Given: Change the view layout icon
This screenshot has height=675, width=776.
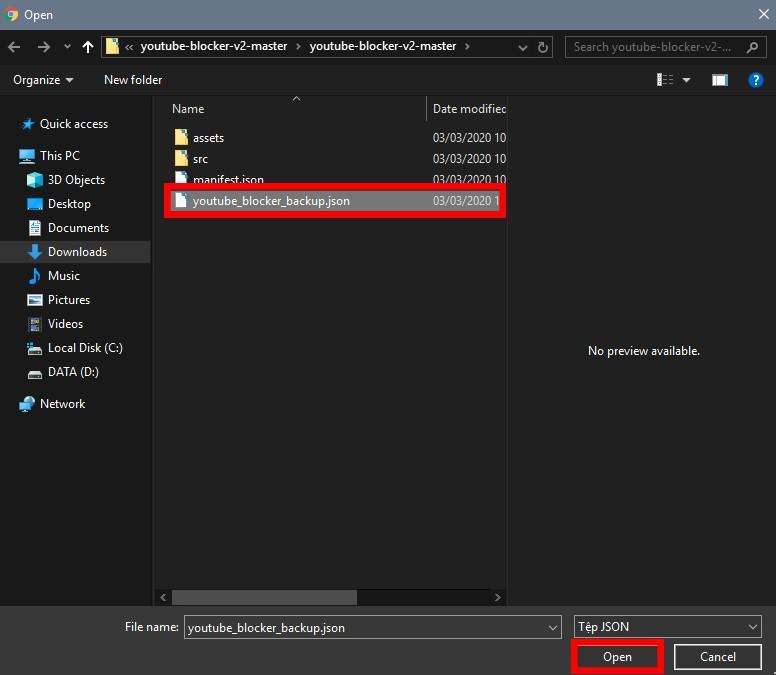Looking at the screenshot, I should coord(665,80).
